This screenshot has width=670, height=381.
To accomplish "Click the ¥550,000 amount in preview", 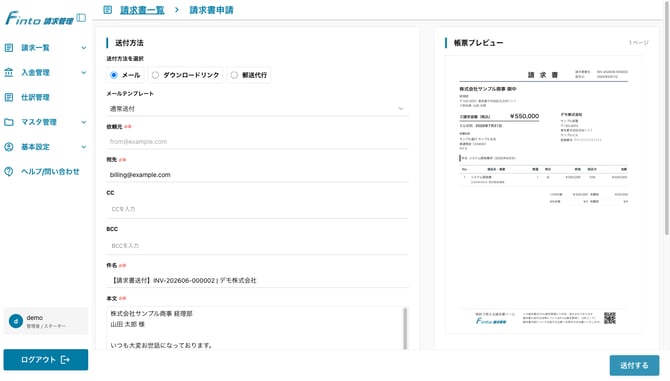I will tap(524, 116).
